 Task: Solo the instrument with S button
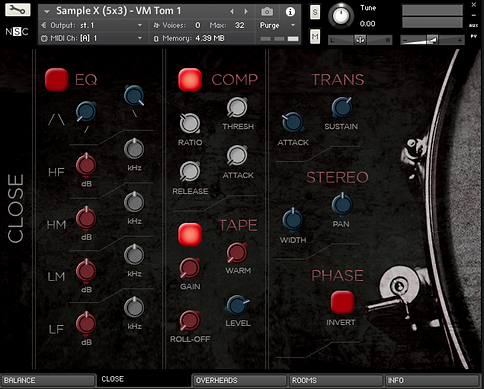[x=315, y=12]
